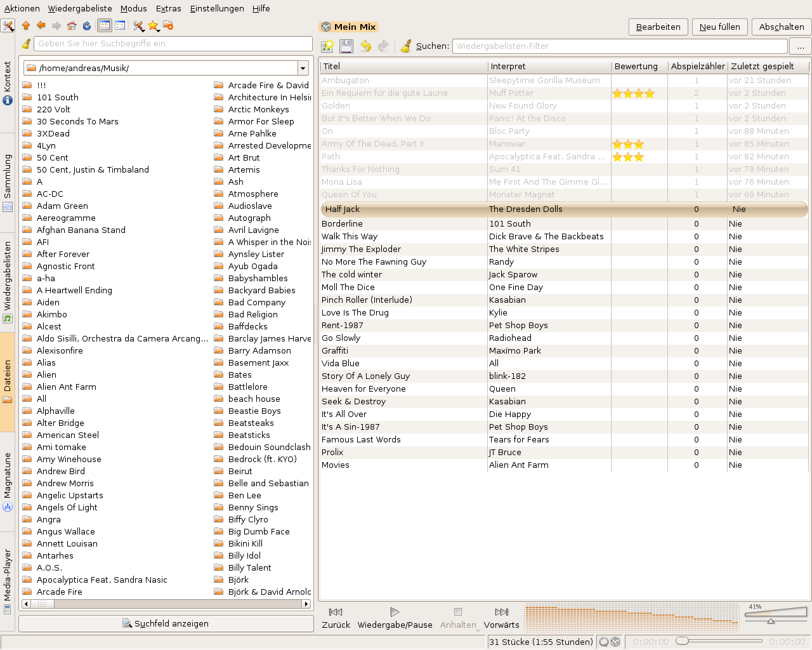Select the Arctic Monkeys folder
This screenshot has width=812, height=650.
251,109
